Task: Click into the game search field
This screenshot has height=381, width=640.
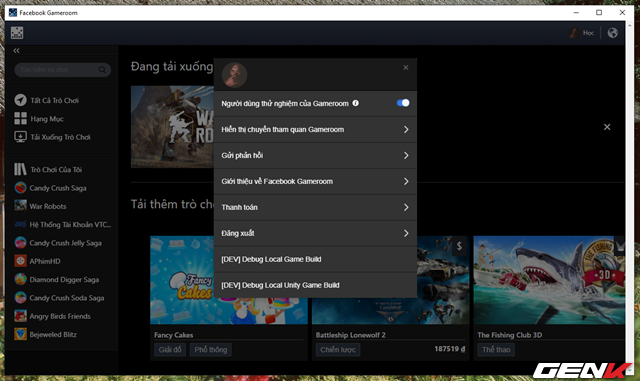Action: pos(62,70)
